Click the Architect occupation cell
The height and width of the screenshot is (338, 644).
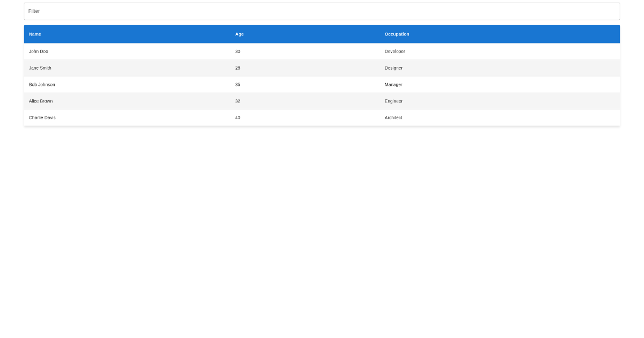[393, 117]
